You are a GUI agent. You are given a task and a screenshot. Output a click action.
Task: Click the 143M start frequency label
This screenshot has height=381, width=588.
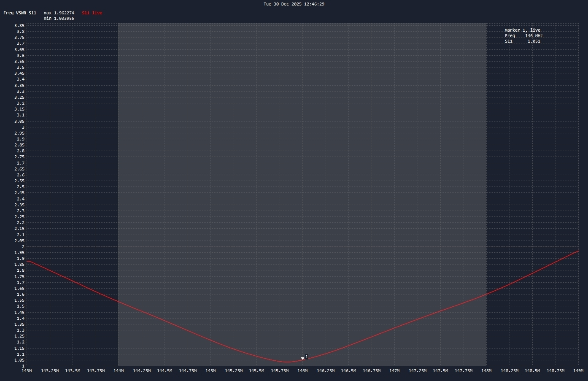pyautogui.click(x=27, y=371)
